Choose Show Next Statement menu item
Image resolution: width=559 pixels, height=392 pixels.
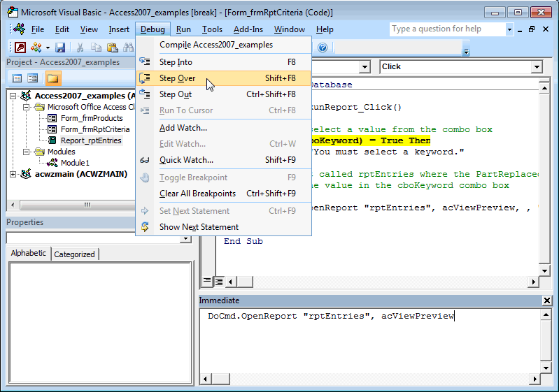[x=223, y=227]
